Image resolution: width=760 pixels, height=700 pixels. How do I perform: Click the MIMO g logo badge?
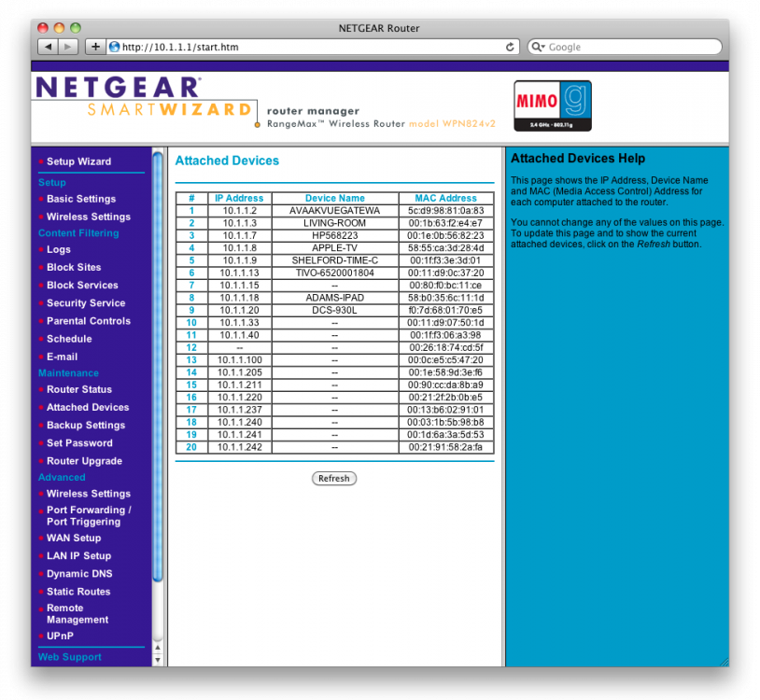[552, 105]
